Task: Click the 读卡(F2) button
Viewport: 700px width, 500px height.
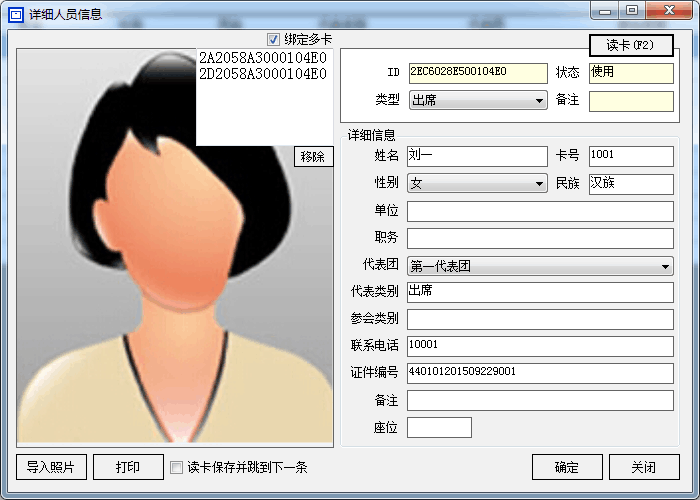Action: pyautogui.click(x=631, y=45)
